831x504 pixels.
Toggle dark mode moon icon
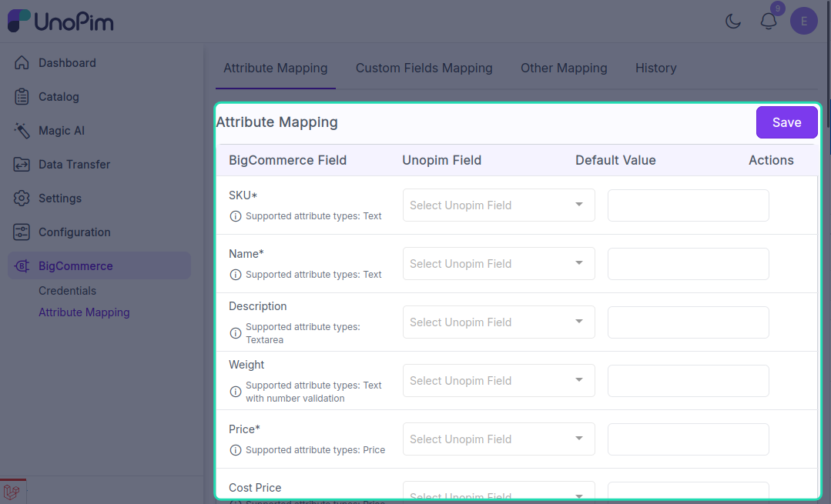tap(733, 22)
